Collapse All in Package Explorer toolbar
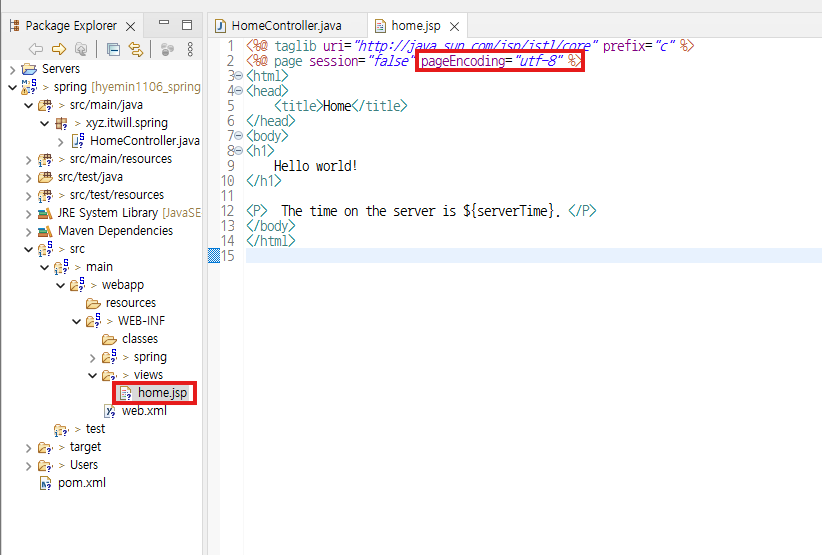The height and width of the screenshot is (555, 822). tap(113, 49)
